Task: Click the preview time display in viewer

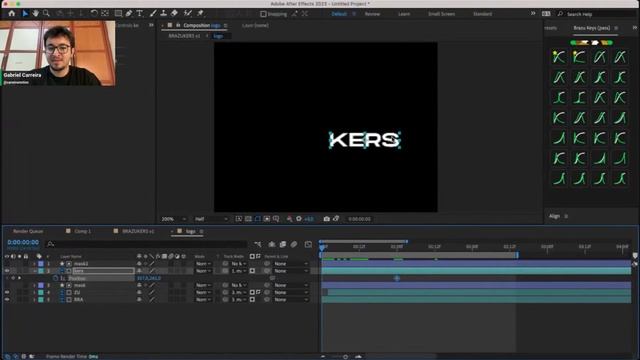Action: (x=359, y=219)
